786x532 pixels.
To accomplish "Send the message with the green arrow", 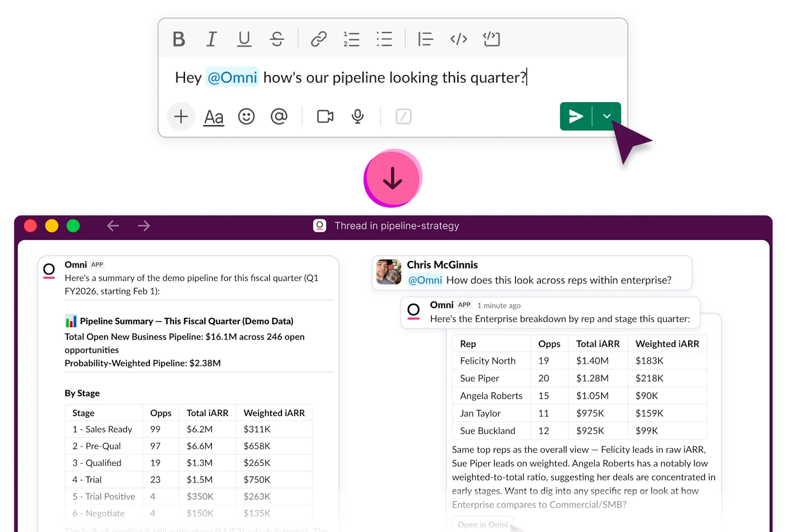I will click(x=576, y=116).
